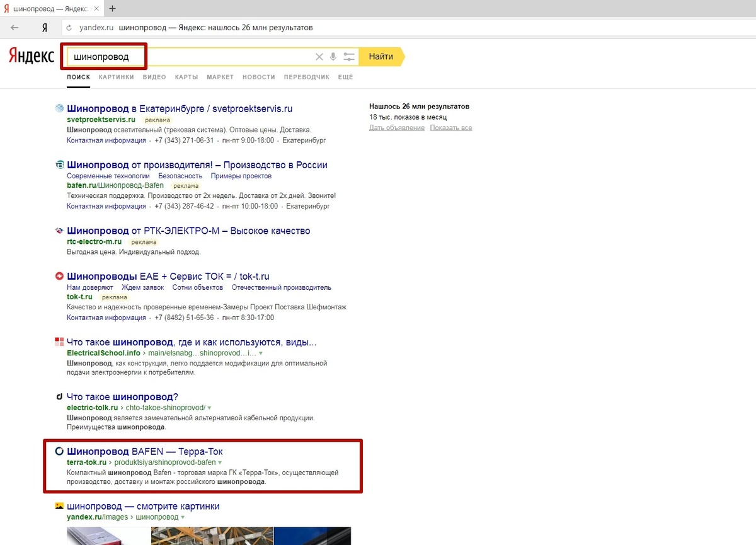Viewport: 756px width, 545px height.
Task: Click the tok-t.ru red favicon
Action: [59, 276]
